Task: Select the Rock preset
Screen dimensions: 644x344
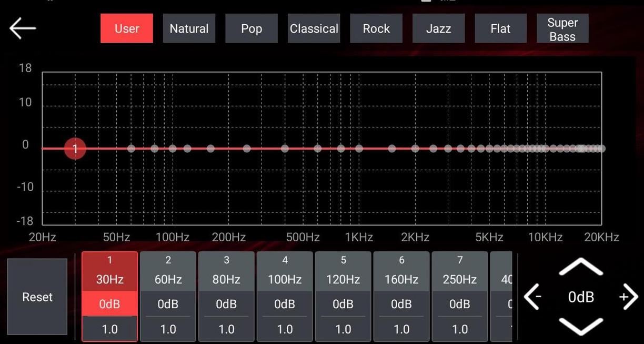Action: click(376, 28)
